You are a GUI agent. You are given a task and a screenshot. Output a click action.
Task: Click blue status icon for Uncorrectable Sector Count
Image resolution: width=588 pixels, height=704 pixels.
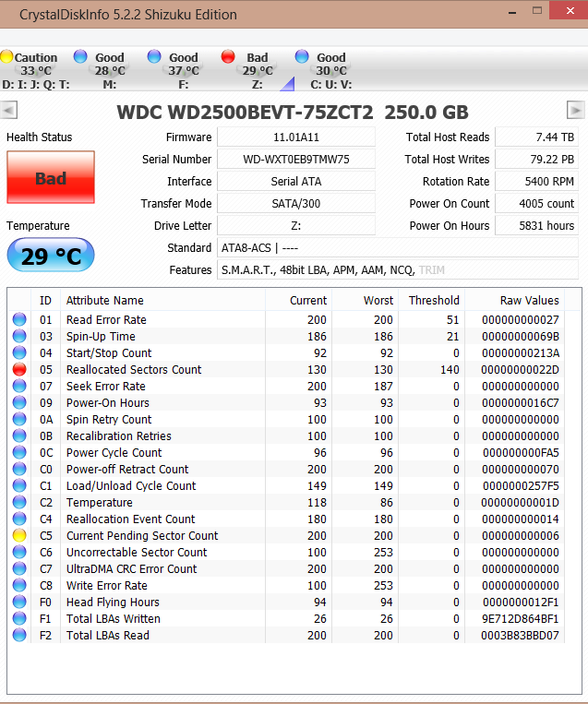(19, 552)
